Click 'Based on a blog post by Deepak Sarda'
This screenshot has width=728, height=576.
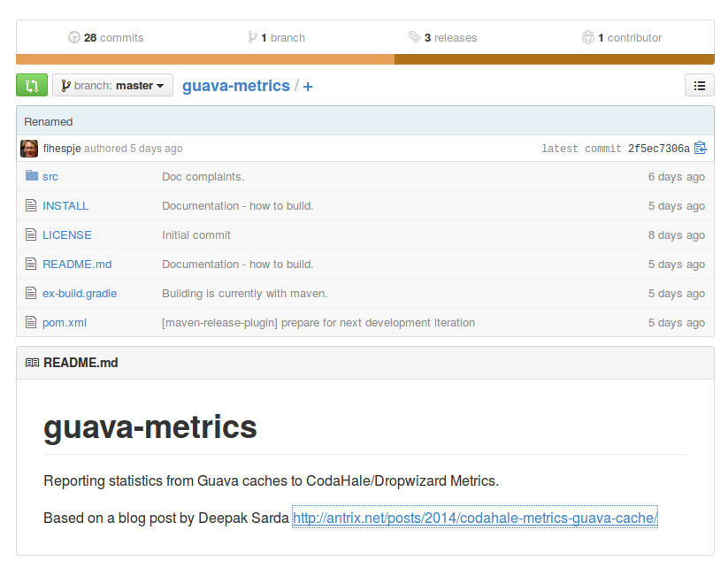coord(166,518)
